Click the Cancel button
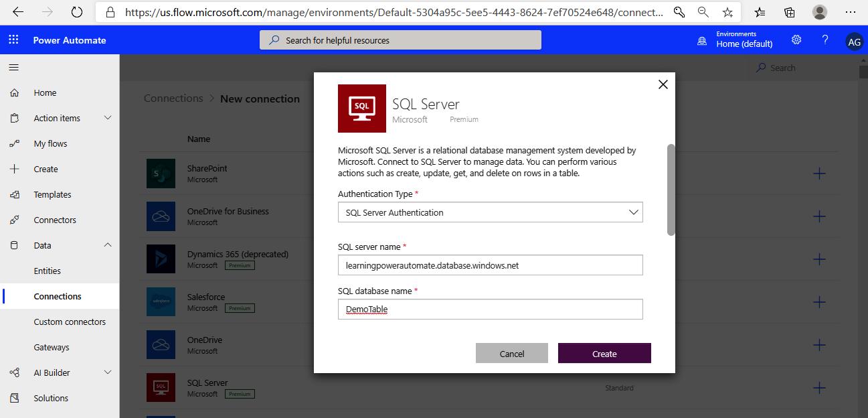 tap(512, 354)
